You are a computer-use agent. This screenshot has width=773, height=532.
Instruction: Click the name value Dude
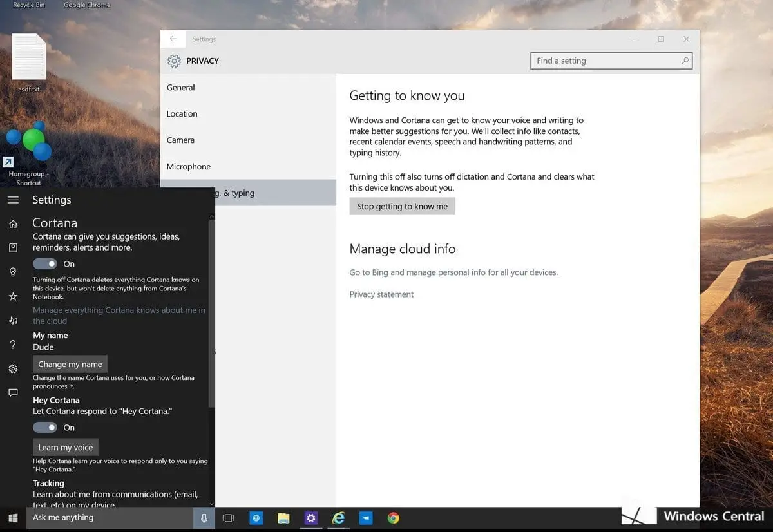[43, 347]
